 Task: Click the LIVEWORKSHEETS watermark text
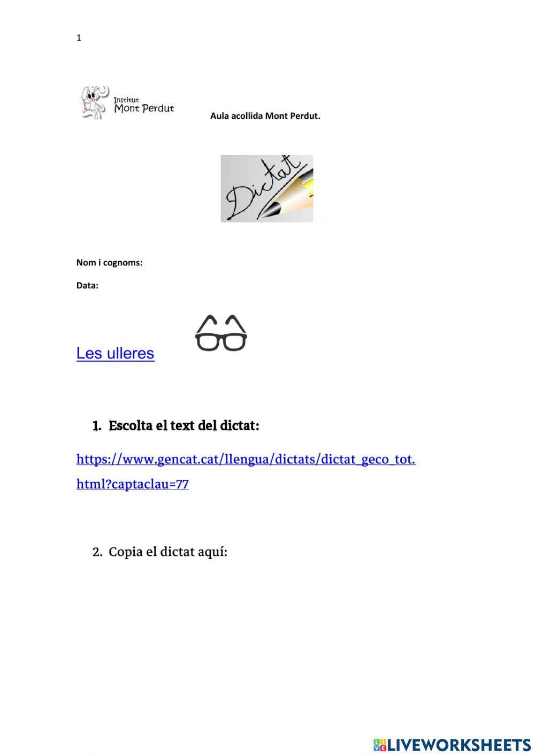(459, 745)
